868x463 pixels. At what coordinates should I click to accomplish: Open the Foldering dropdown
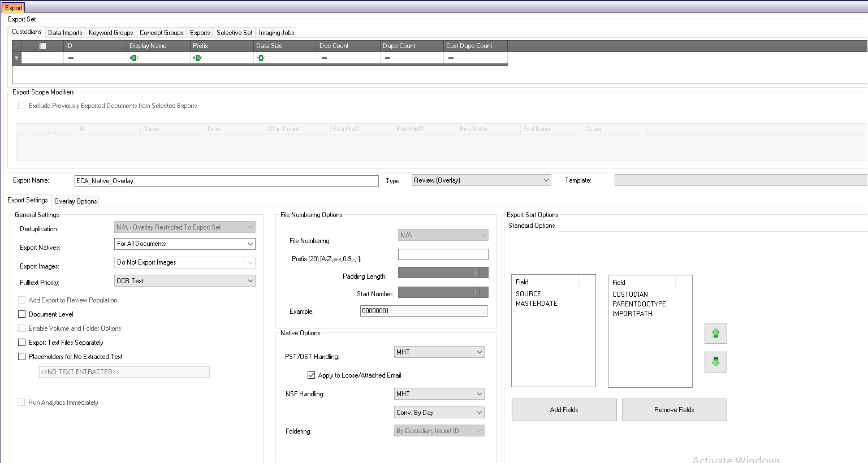(x=439, y=431)
